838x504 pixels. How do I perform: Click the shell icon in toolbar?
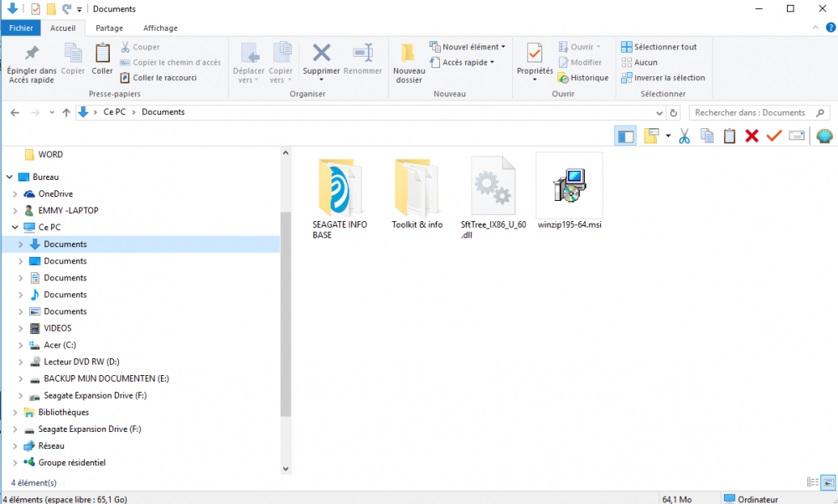click(825, 136)
